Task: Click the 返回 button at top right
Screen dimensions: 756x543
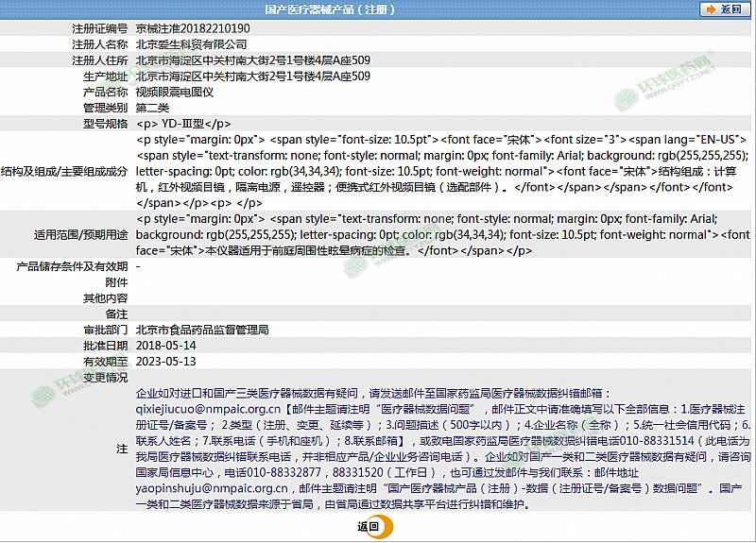Action: tap(730, 9)
